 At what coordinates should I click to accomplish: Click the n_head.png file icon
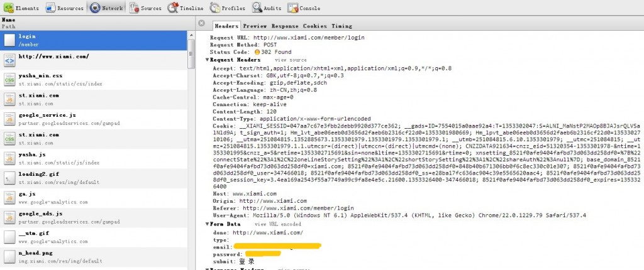coord(9,256)
